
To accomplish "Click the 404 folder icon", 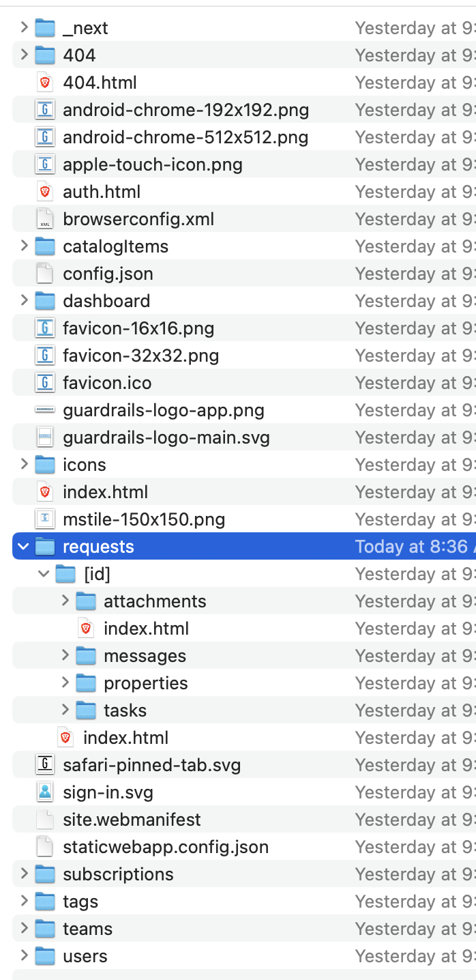I will (44, 55).
